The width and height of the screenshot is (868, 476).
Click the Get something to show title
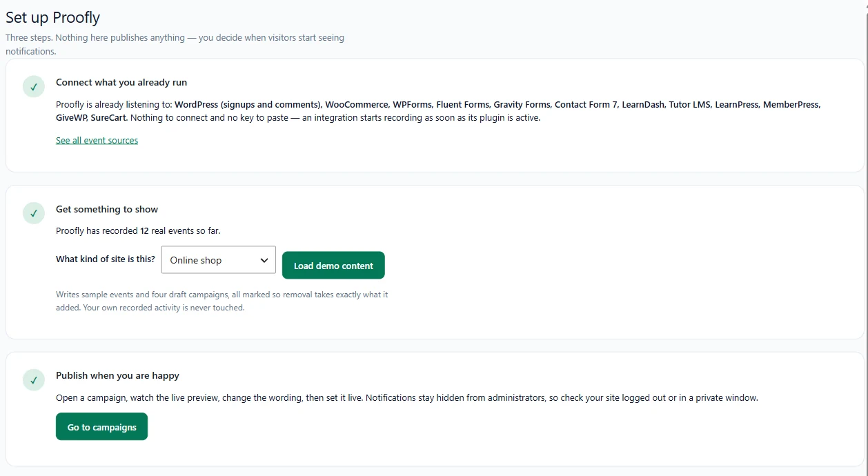click(107, 209)
